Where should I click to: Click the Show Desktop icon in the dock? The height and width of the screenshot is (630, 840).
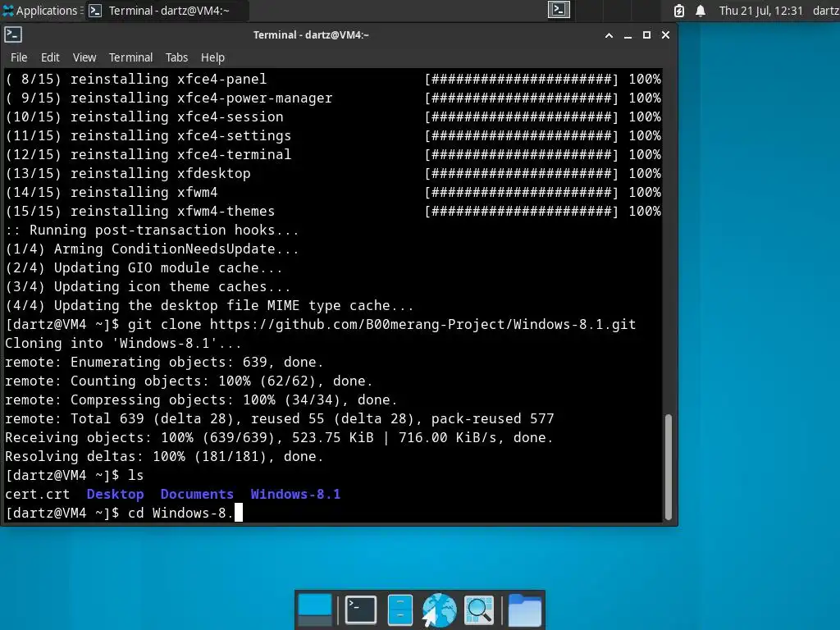[x=314, y=609]
